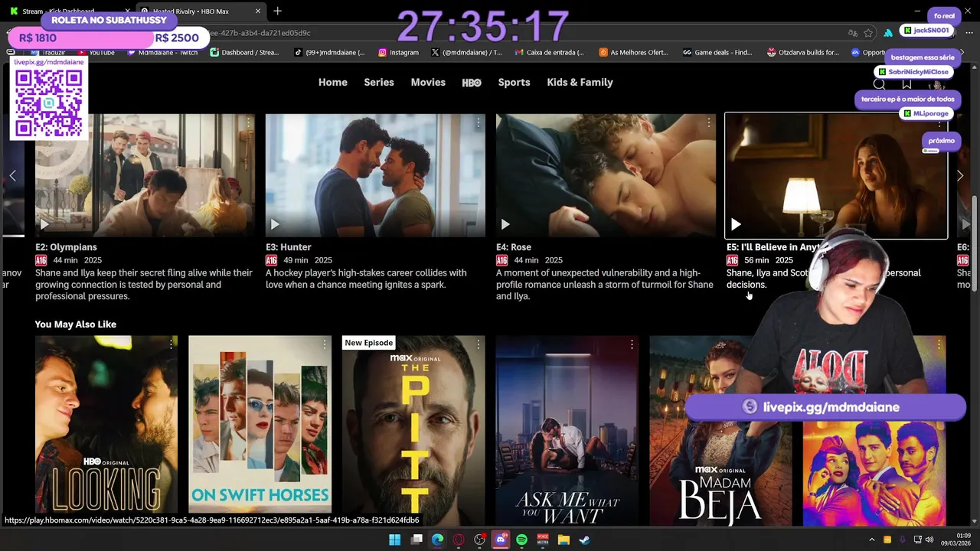980x551 pixels.
Task: Bookmark this page with the star icon
Action: tap(868, 33)
